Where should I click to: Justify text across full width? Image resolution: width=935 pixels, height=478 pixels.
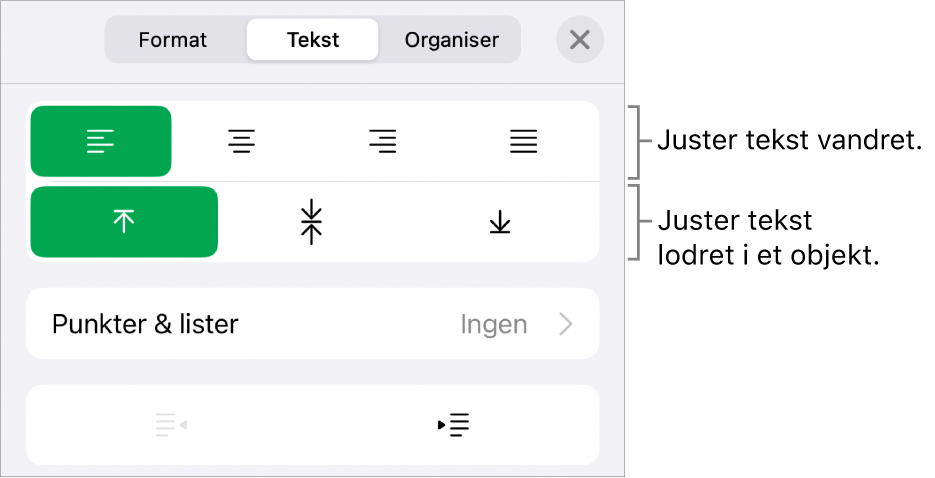[523, 142]
